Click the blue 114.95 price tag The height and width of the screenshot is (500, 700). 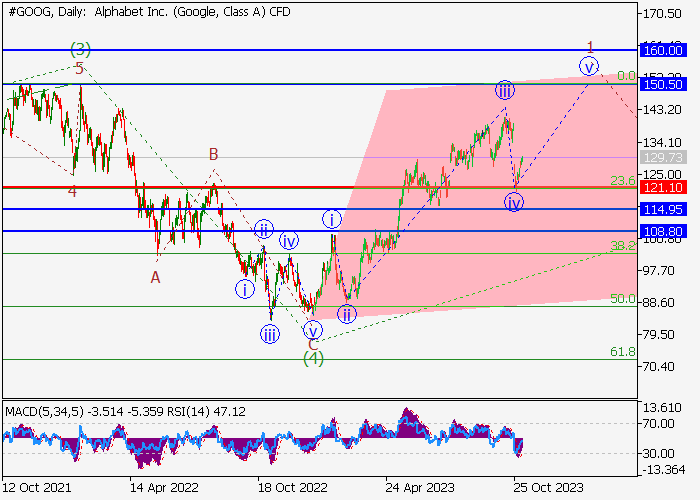[663, 209]
